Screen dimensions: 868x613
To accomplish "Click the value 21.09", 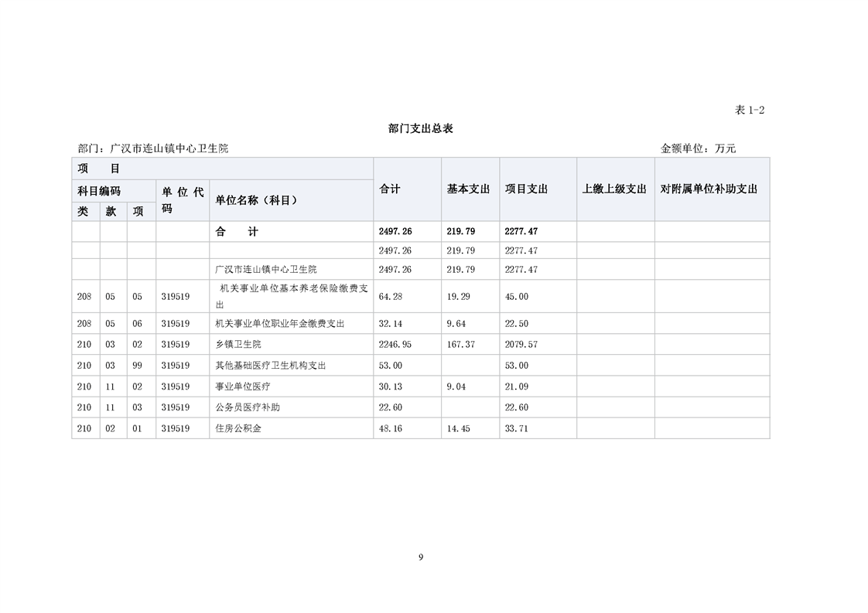I will (517, 387).
